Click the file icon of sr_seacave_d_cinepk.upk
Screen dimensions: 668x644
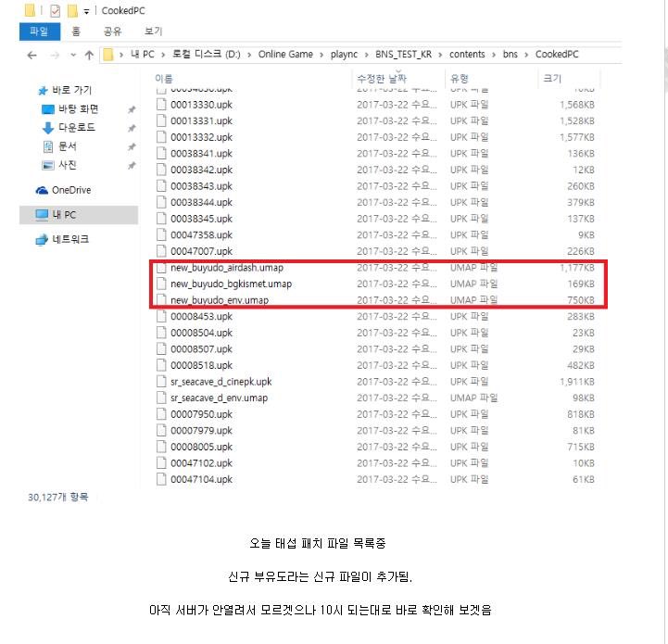[161, 382]
